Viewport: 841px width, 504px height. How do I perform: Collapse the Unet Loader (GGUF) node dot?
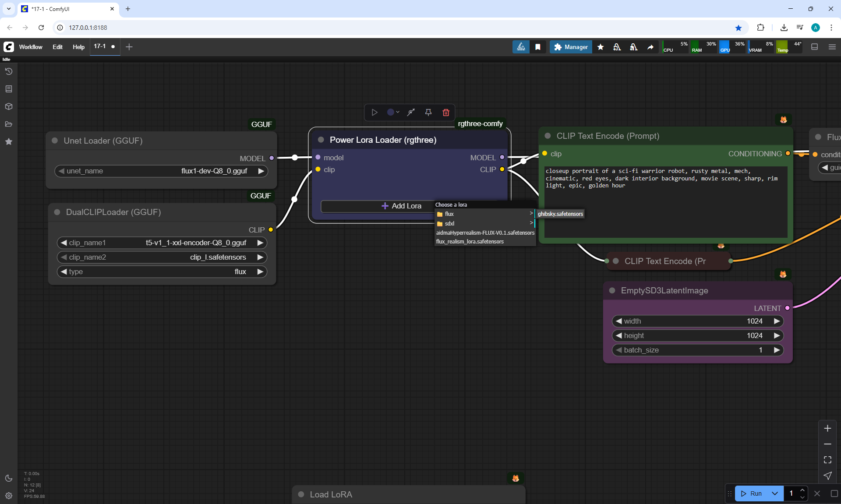(55, 141)
